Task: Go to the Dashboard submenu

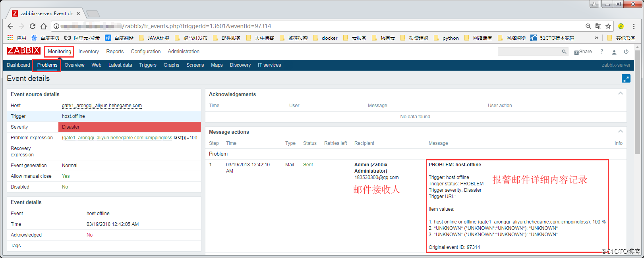Action: click(18, 65)
